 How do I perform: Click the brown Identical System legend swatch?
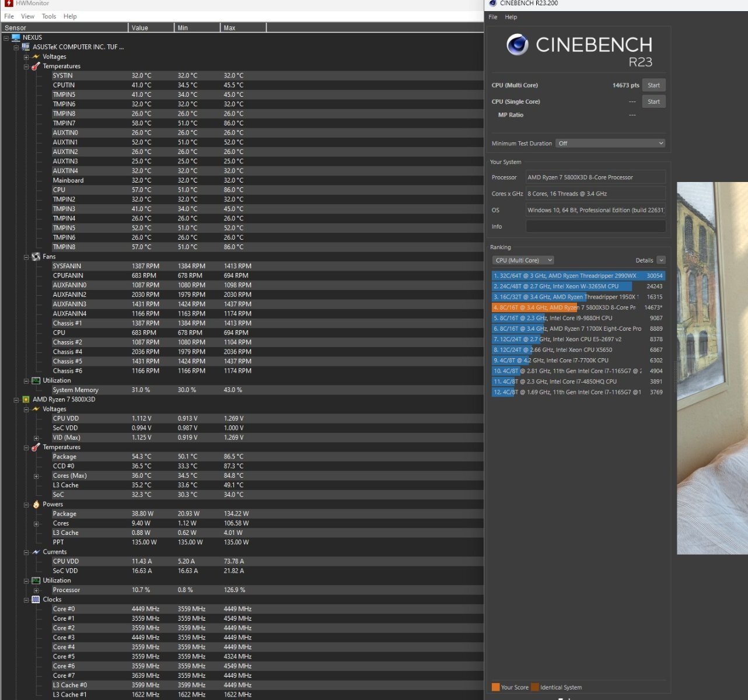click(x=535, y=687)
